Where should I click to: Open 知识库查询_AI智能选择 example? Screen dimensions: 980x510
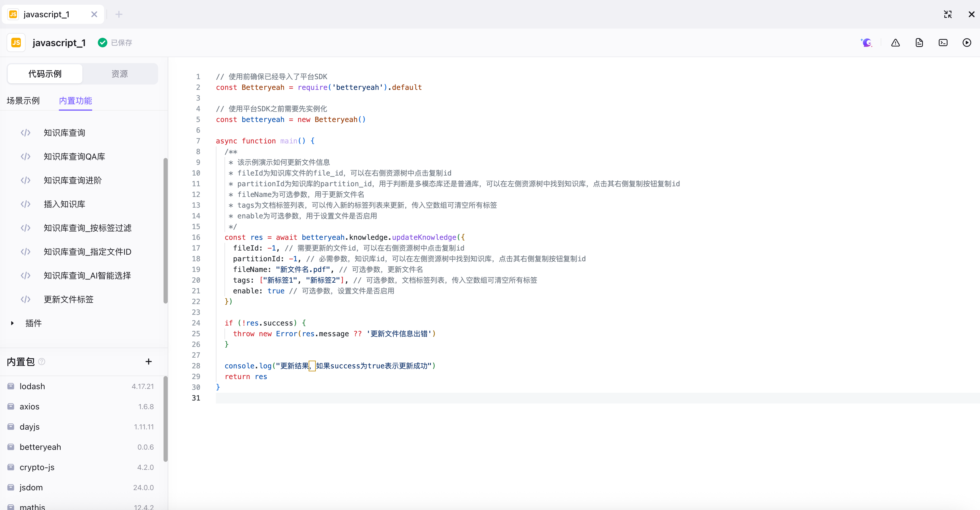click(x=87, y=276)
